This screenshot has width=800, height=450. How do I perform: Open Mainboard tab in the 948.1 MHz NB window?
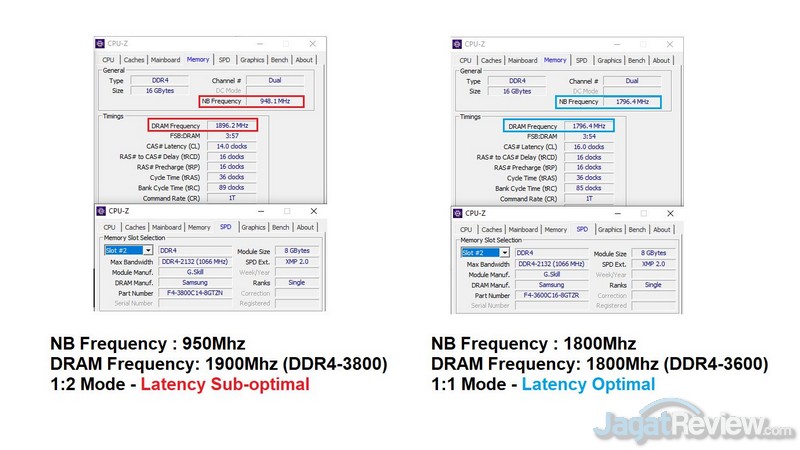[165, 60]
